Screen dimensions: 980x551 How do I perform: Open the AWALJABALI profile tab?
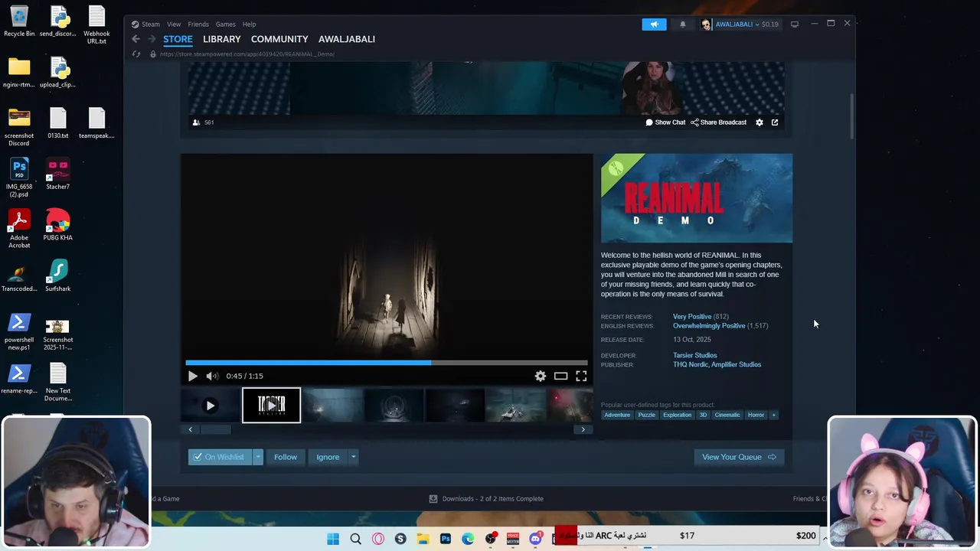347,39
